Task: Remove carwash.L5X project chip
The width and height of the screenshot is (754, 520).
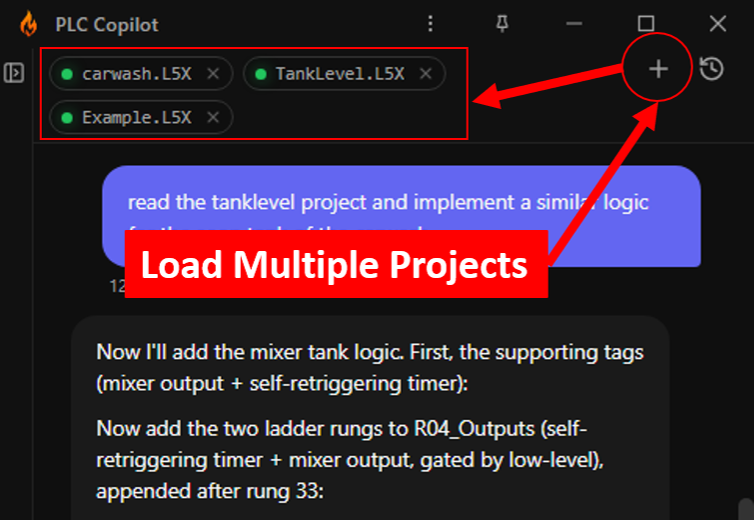Action: point(213,74)
